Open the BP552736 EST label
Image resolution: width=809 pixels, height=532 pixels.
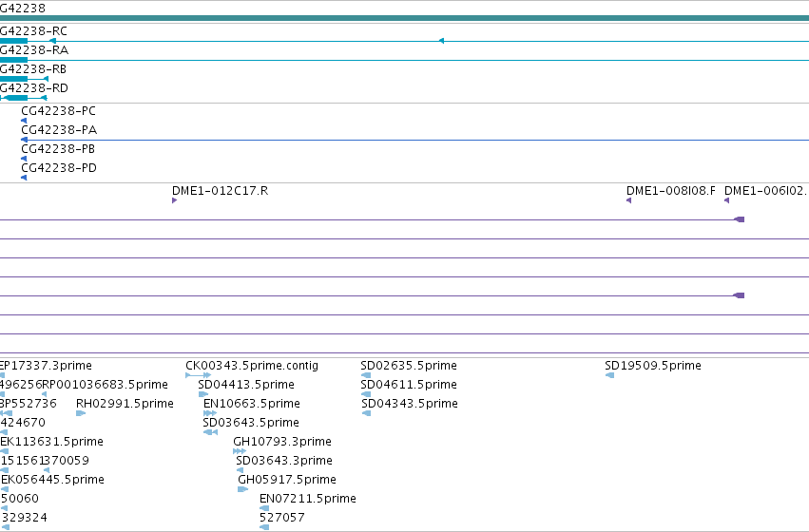tap(29, 404)
